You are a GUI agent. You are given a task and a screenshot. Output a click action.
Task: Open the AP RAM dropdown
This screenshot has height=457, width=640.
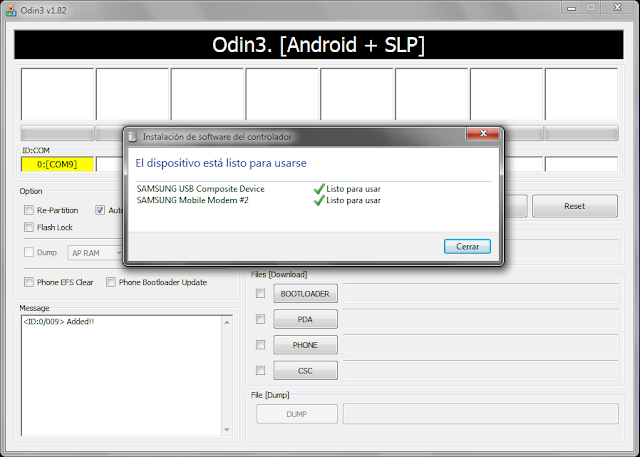pos(96,253)
